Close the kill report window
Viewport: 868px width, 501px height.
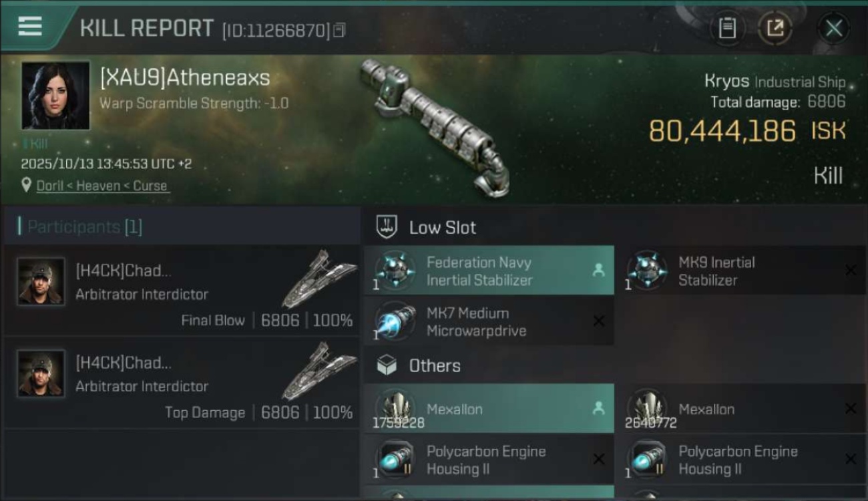coord(833,28)
